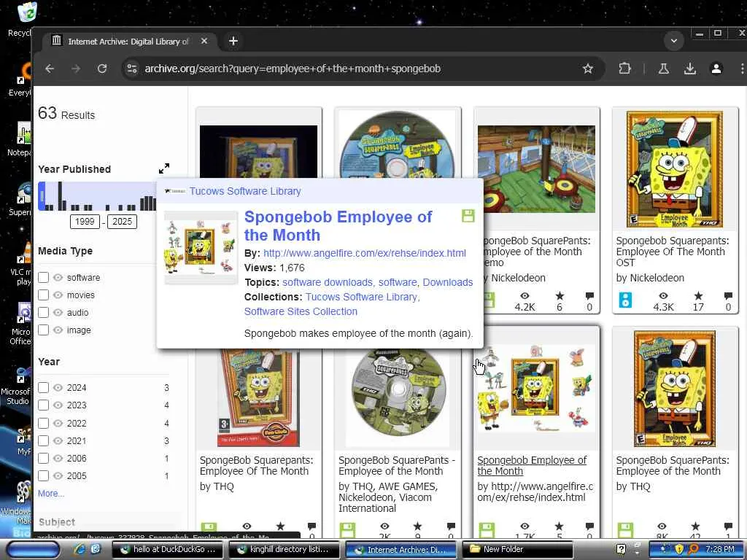Click audio media icon on OST card

click(625, 300)
